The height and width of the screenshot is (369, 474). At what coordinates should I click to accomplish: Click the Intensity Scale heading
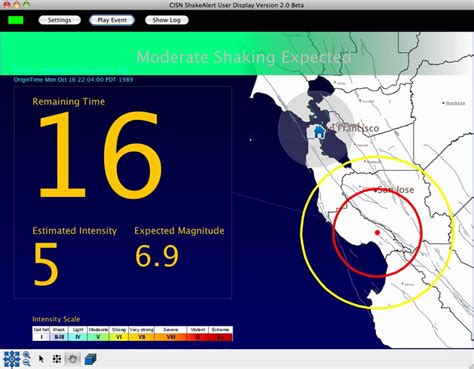coord(56,319)
